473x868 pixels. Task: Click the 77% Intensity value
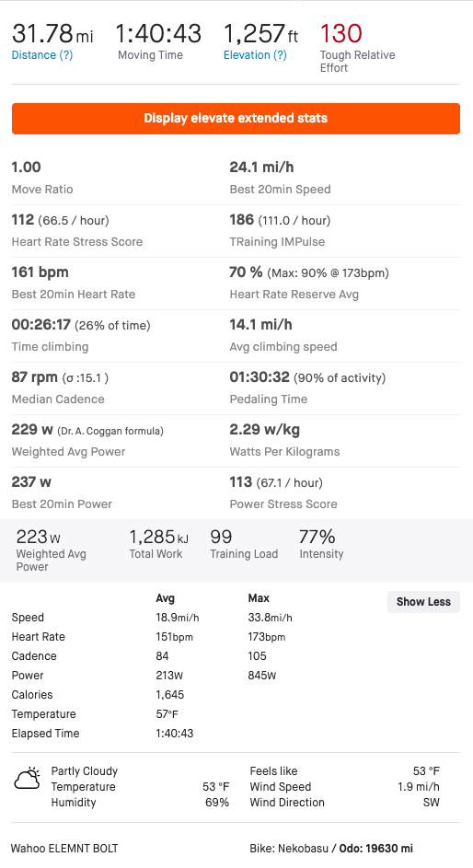point(317,537)
